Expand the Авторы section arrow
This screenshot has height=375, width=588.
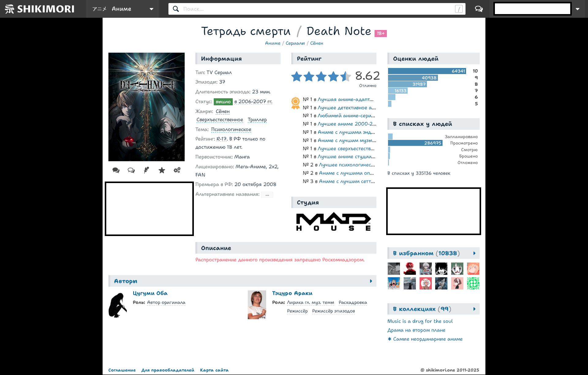tap(371, 281)
